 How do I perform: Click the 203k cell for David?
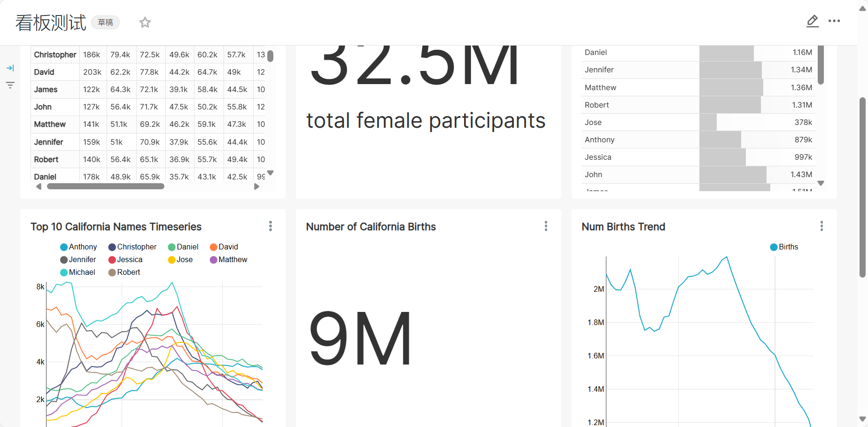pyautogui.click(x=93, y=72)
